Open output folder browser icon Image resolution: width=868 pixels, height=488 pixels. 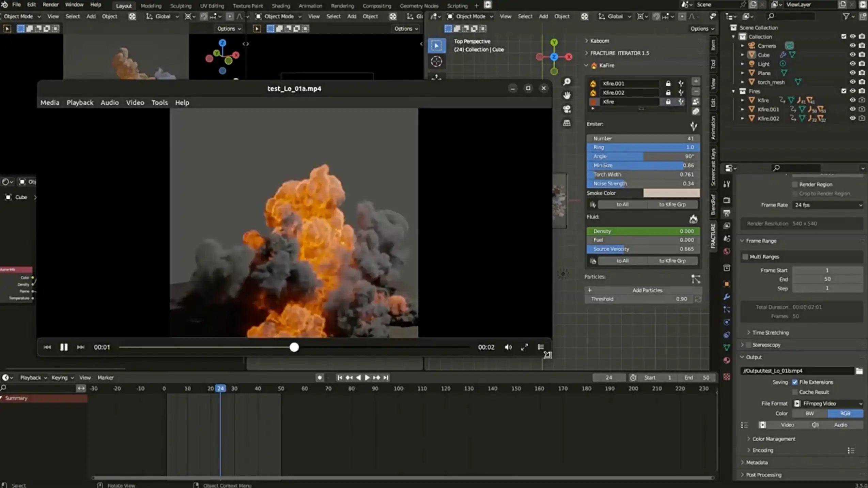(x=859, y=371)
